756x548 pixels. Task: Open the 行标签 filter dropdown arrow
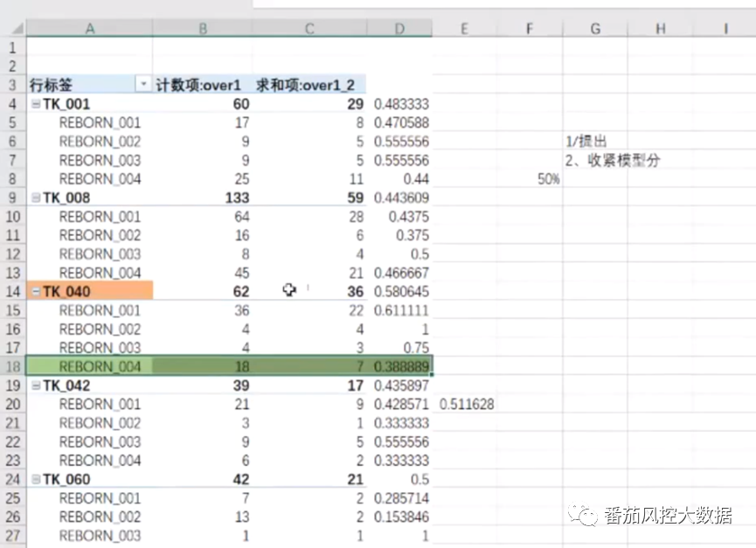[x=142, y=85]
